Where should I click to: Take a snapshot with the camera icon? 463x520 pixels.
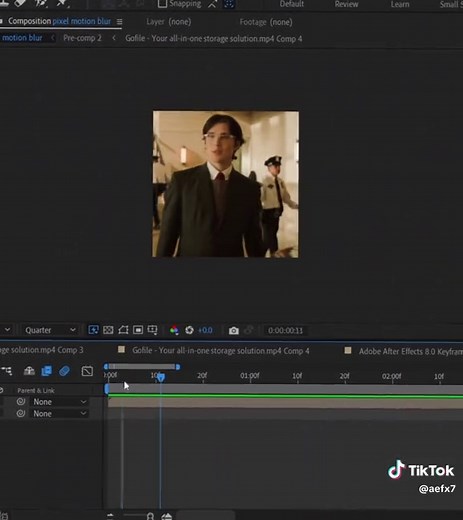coord(234,331)
